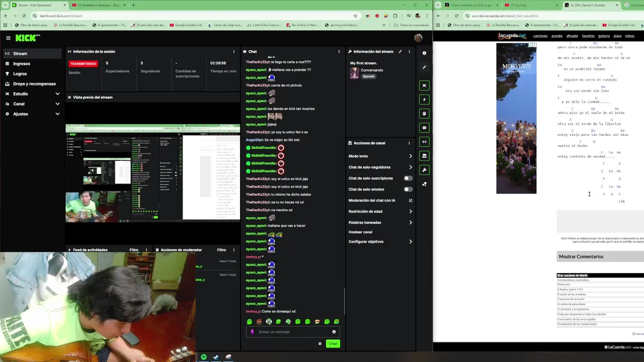Click the green-bordered document sidebar icon
The width and height of the screenshot is (644, 362).
pos(424,114)
